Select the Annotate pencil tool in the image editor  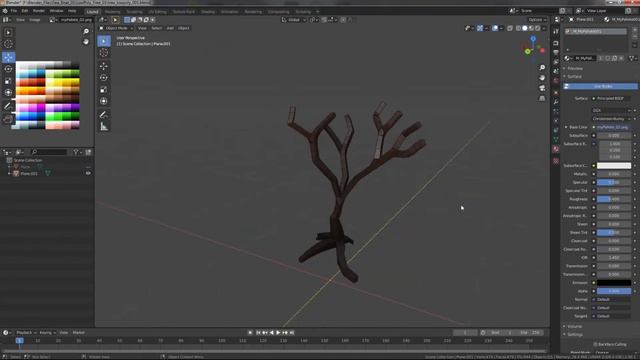tap(8, 106)
